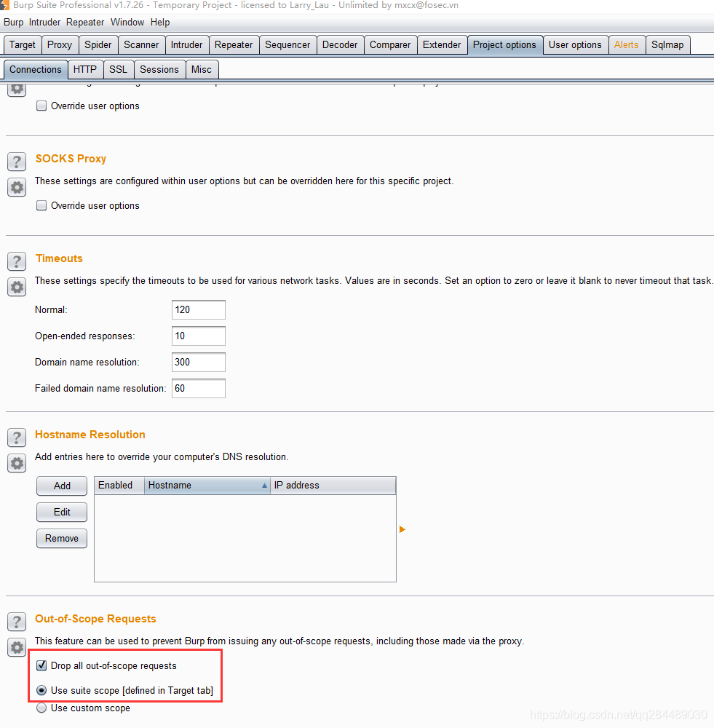The width and height of the screenshot is (714, 728).
Task: Open gear options for Out-of-Scope Requests section
Action: coord(17,647)
